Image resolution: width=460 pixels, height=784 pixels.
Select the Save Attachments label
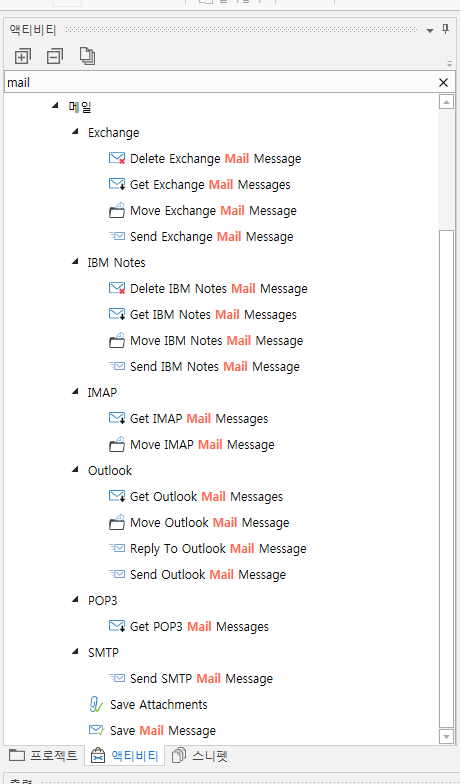point(158,705)
